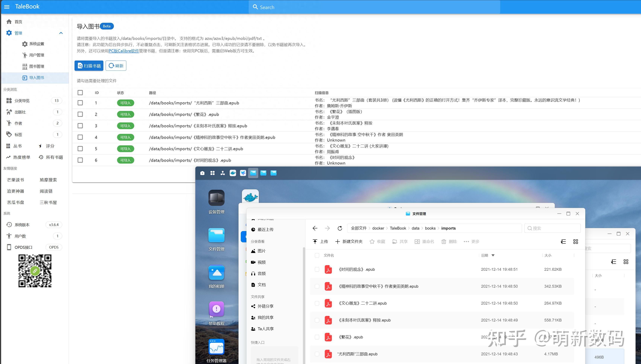The image size is (641, 364).
Task: Switch to grid view in the file manager
Action: (576, 241)
